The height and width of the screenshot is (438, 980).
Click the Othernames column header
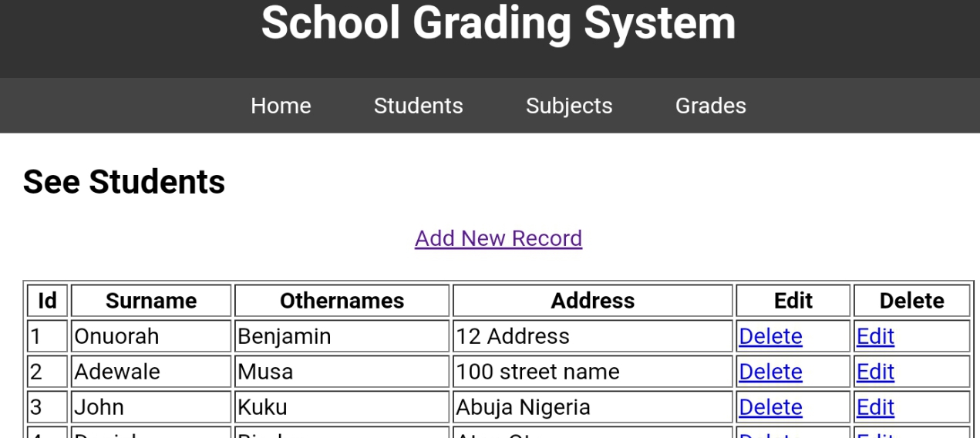coord(342,301)
